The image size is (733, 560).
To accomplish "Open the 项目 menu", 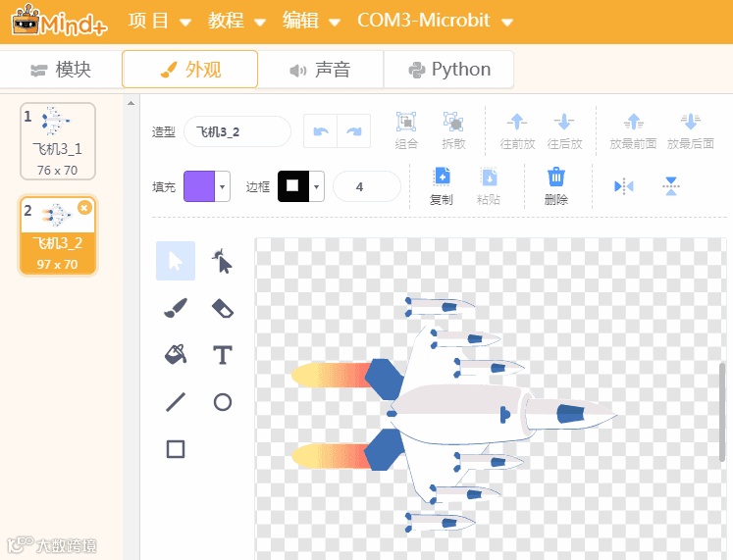I will (159, 21).
